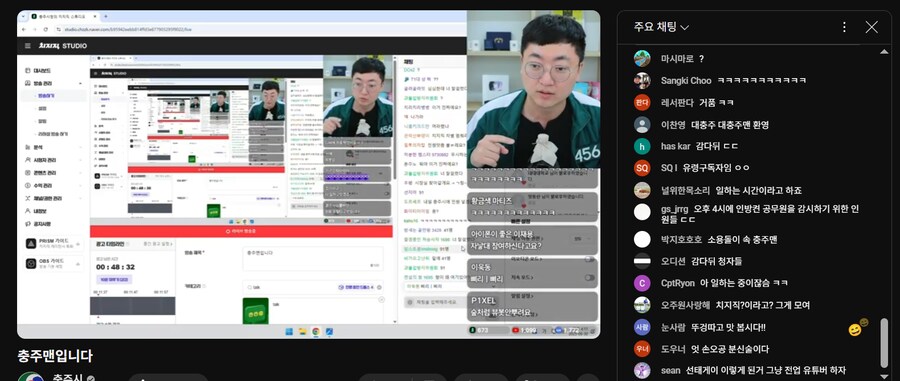
Task: Click the Chrome icon in the taskbar
Action: [316, 332]
